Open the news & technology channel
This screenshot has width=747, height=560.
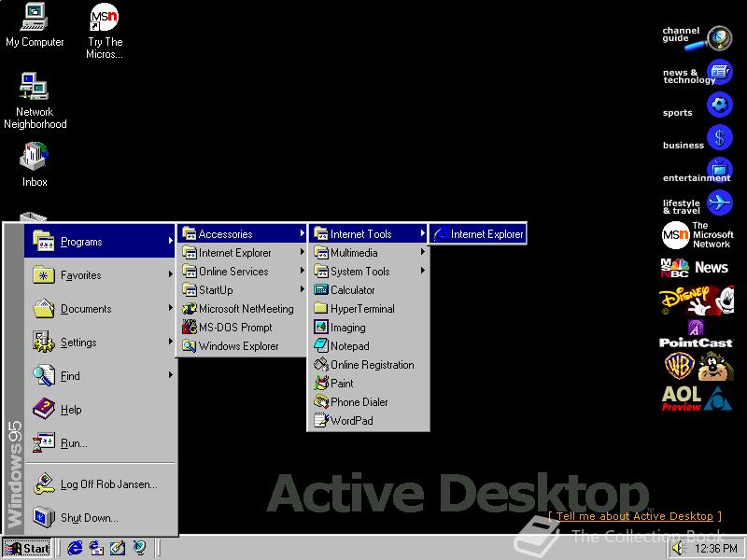point(698,73)
